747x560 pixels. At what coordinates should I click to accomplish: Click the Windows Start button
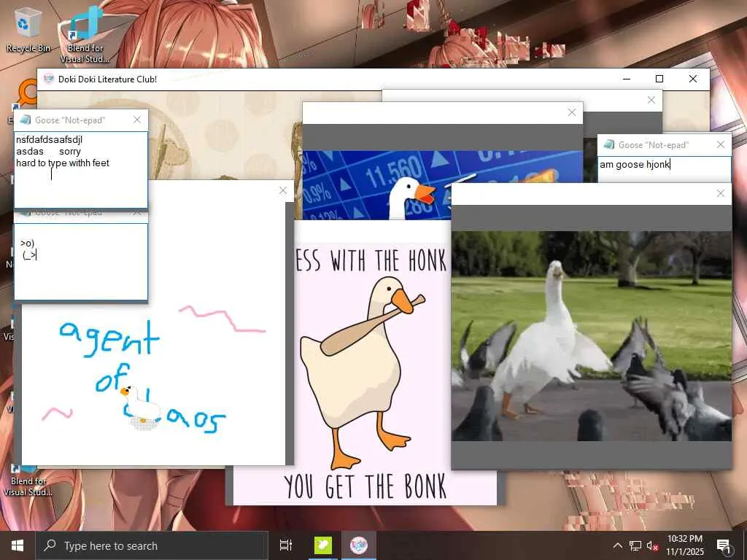pos(18,545)
